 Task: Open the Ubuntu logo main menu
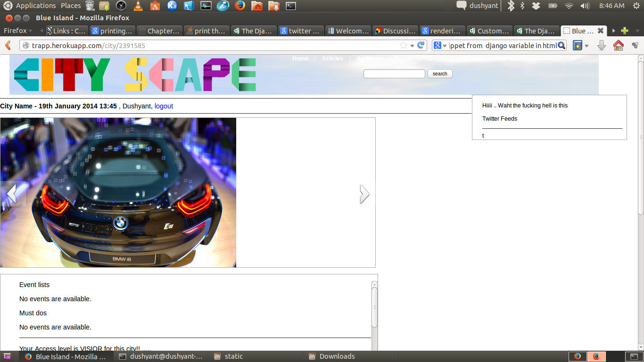8,6
